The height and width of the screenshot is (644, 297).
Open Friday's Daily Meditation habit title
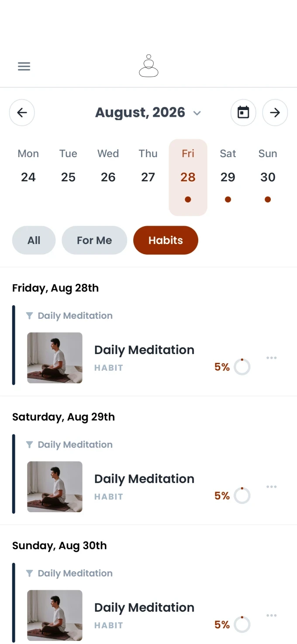click(144, 350)
